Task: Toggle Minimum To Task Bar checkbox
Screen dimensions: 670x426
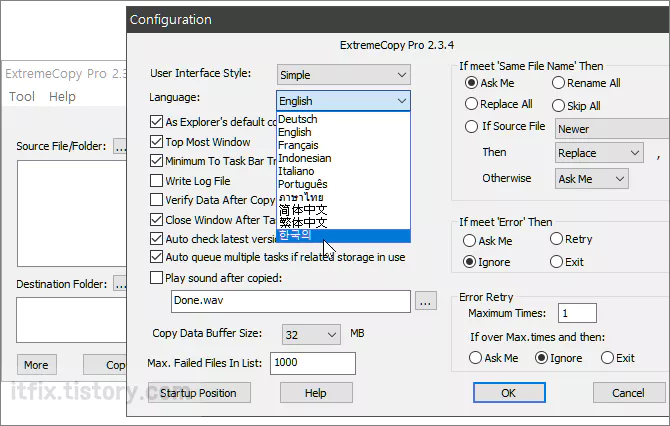Action: tap(156, 161)
